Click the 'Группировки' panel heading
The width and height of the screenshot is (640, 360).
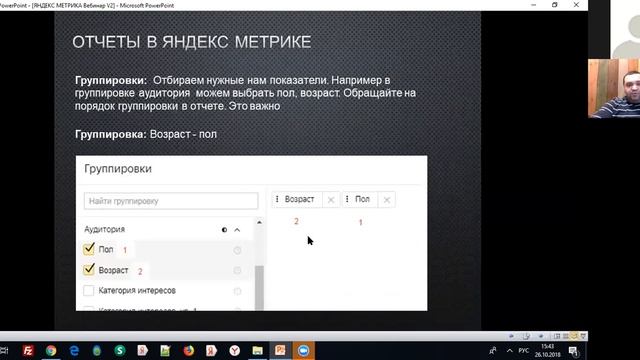[x=118, y=169]
